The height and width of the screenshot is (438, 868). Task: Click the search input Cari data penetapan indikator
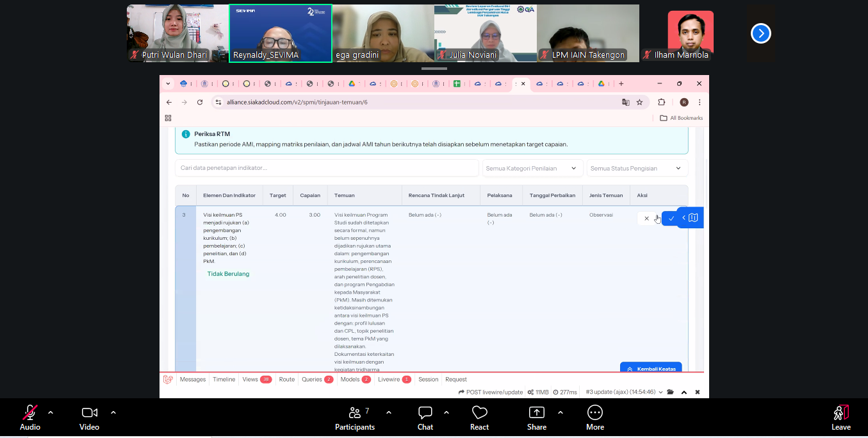[x=327, y=167]
